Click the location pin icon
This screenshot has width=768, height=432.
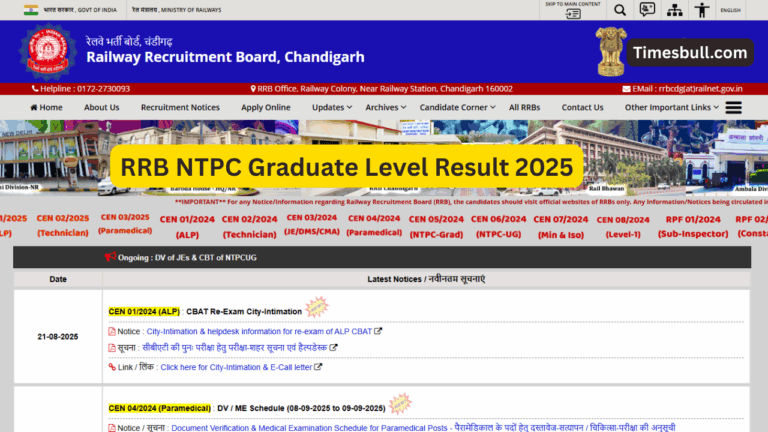pos(253,89)
